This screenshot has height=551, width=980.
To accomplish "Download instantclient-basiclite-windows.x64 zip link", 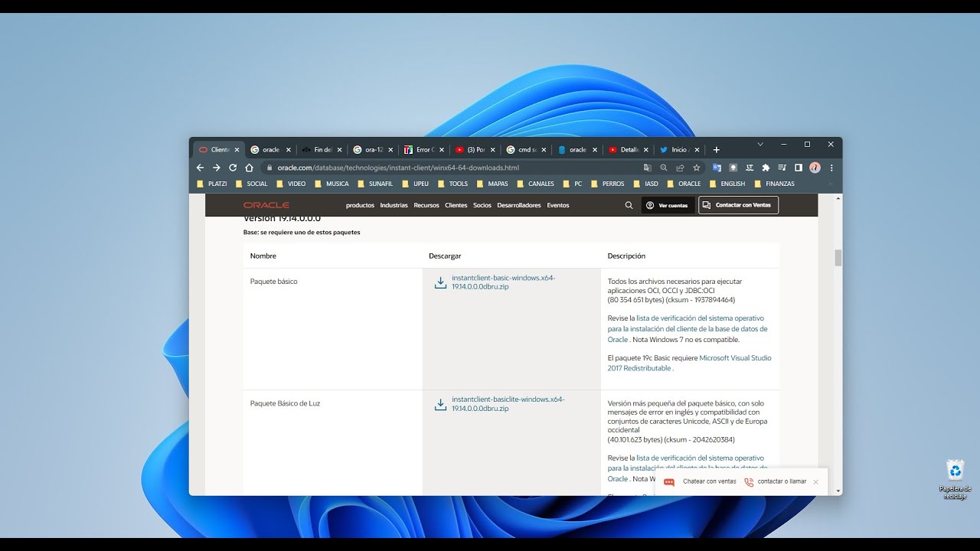I will click(x=508, y=404).
